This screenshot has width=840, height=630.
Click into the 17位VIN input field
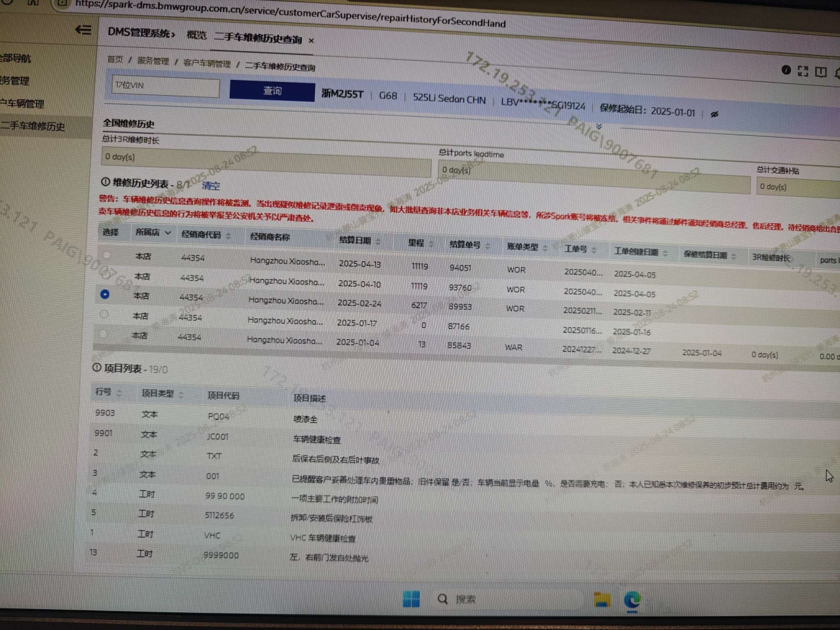tap(165, 86)
